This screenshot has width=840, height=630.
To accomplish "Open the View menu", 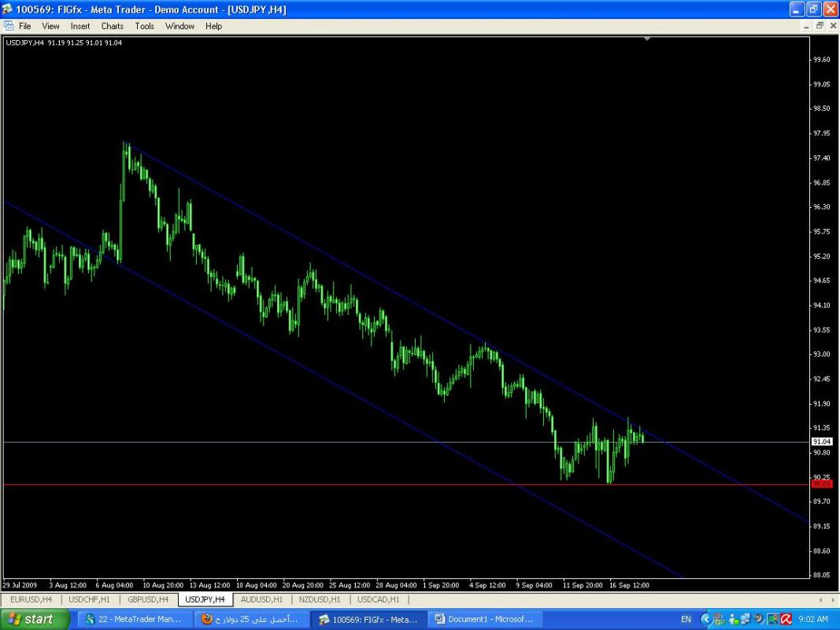I will tap(50, 26).
